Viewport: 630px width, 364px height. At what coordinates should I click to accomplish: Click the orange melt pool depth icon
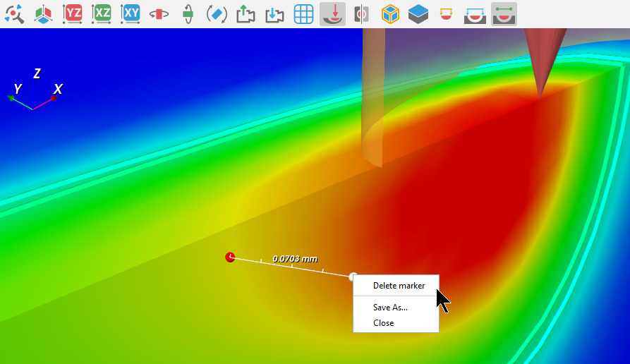click(446, 14)
